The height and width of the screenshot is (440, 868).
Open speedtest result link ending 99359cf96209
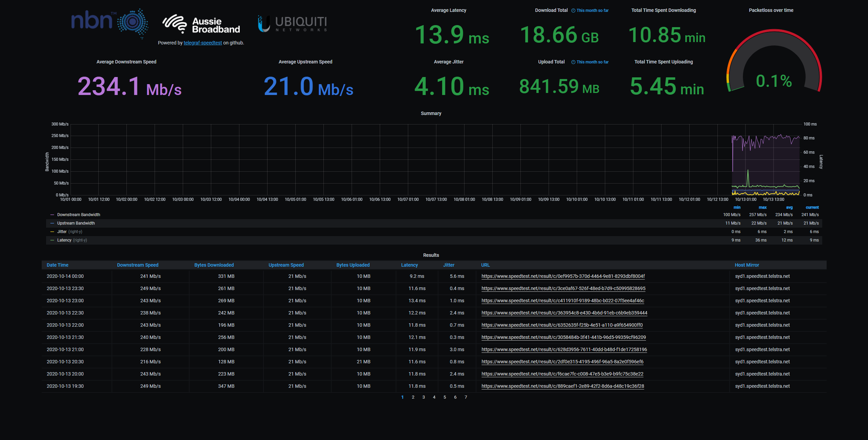(564, 337)
